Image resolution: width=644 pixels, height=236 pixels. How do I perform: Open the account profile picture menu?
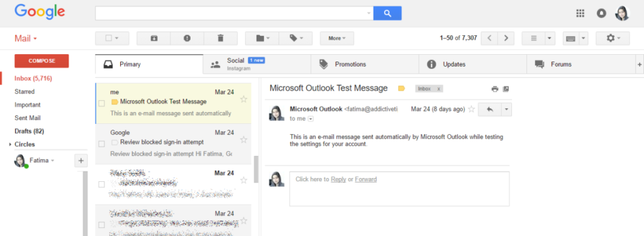click(622, 13)
